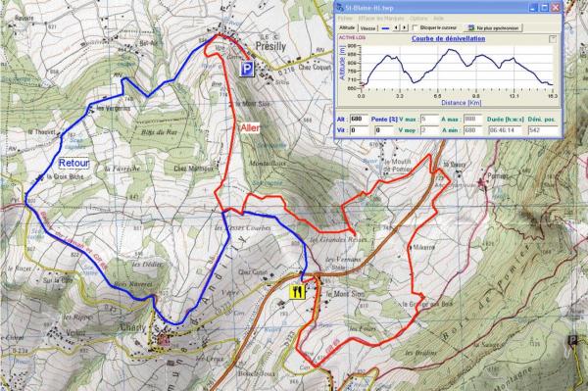This screenshot has height=391, width=588.
Task: Click the blue parking P icon
Action: pos(247,69)
